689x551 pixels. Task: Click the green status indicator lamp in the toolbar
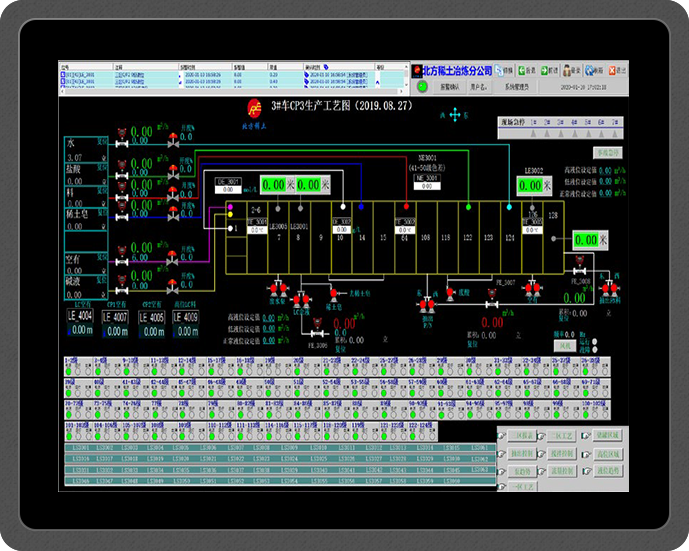(420, 87)
